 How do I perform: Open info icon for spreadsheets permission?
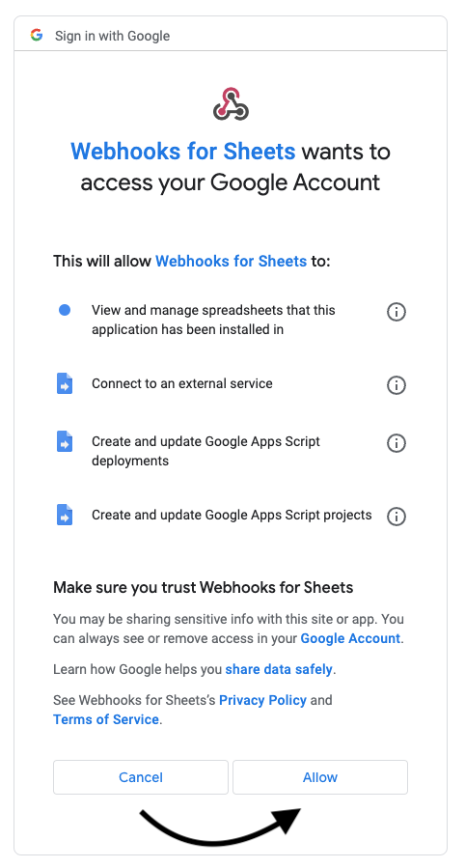[396, 312]
